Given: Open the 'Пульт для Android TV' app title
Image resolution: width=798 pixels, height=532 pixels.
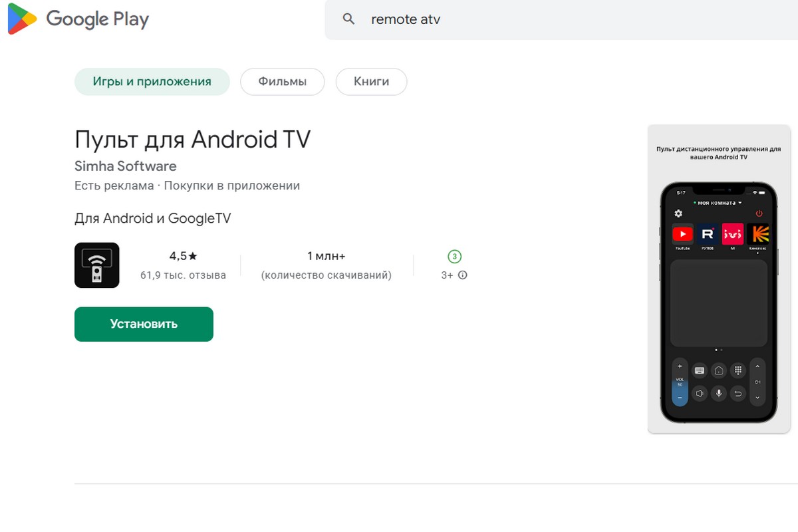Looking at the screenshot, I should point(192,139).
